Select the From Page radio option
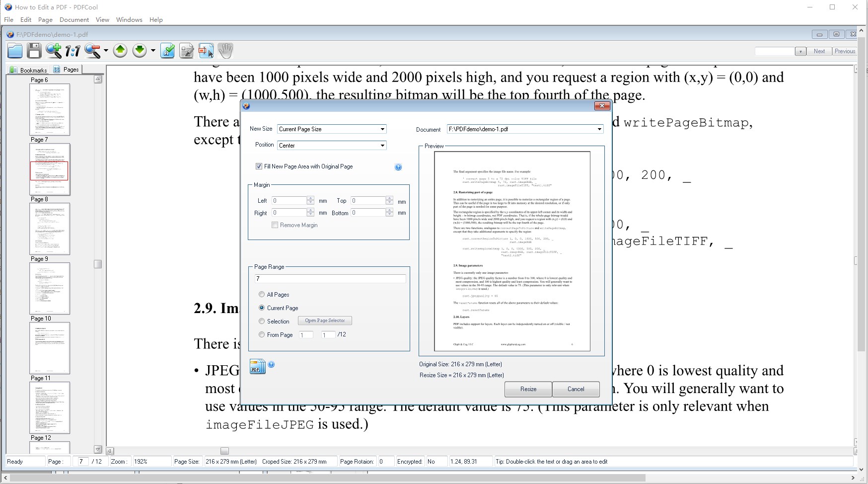 point(262,335)
